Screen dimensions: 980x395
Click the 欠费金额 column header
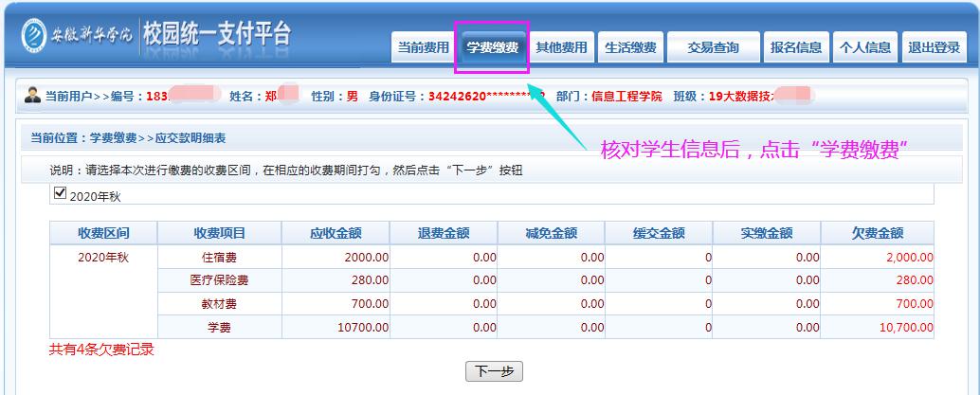pos(878,233)
